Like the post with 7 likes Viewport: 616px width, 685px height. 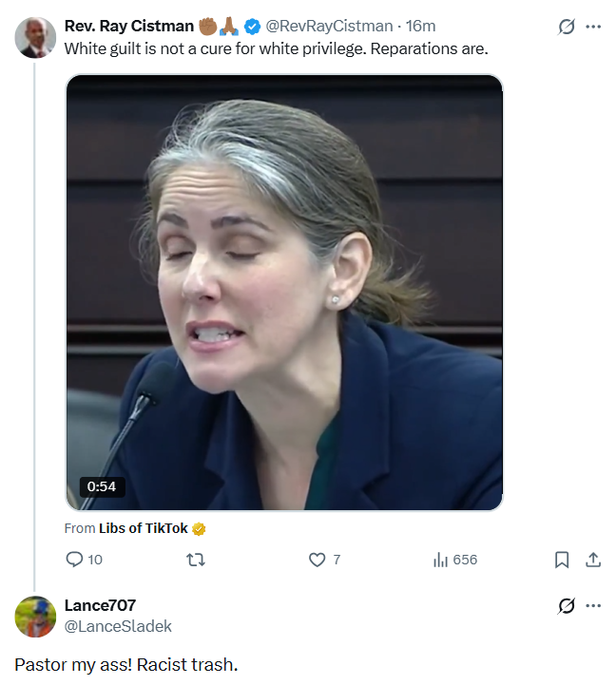point(318,560)
